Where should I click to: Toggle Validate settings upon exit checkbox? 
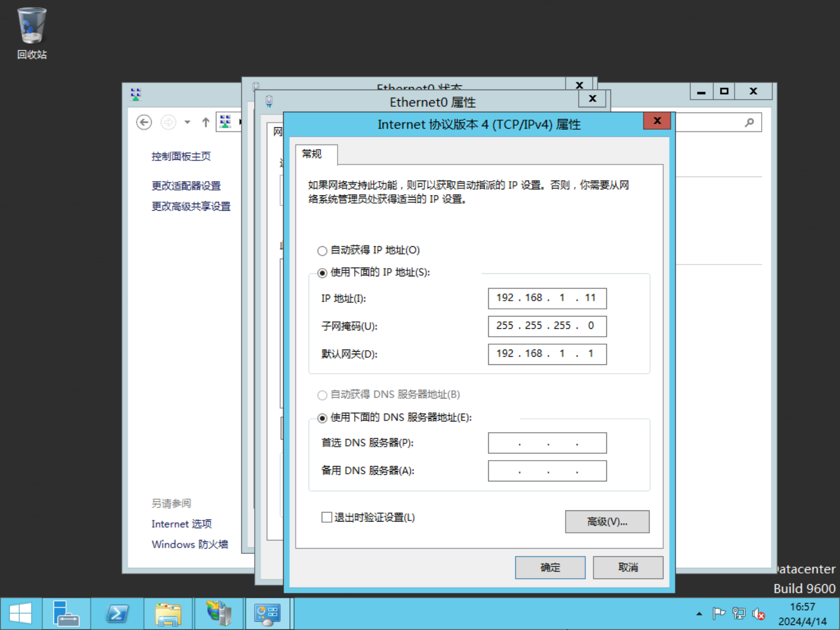point(327,518)
